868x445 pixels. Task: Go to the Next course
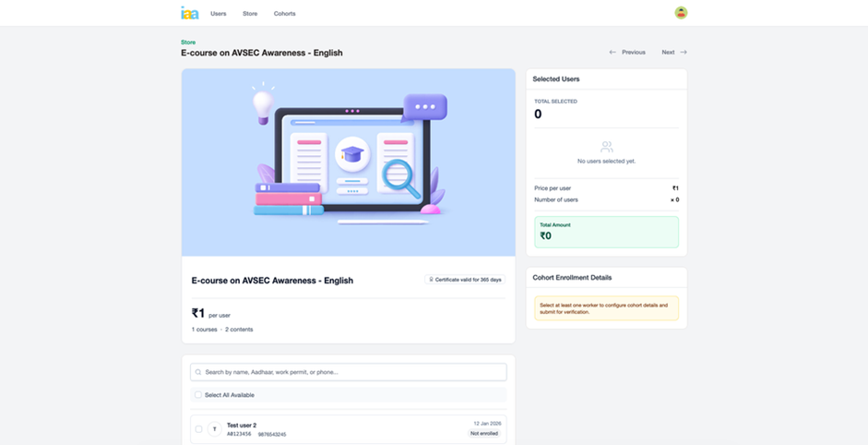click(668, 53)
